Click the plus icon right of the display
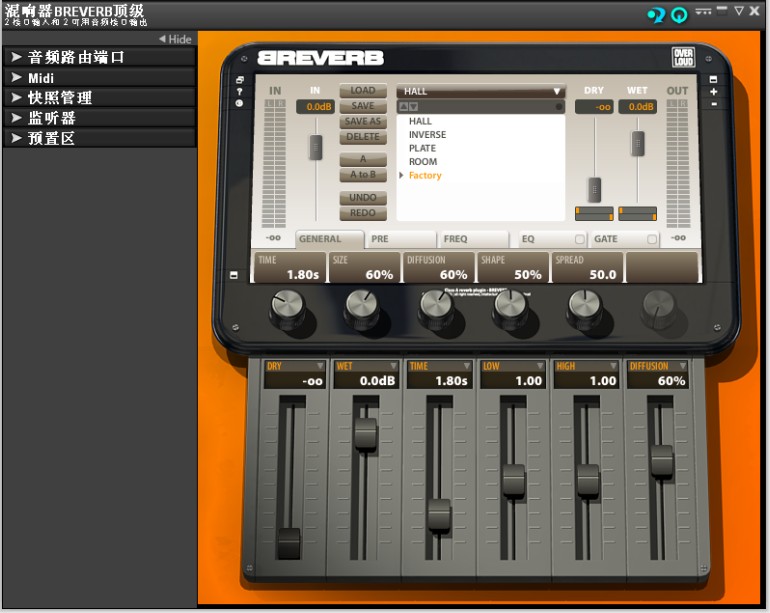Screen dimensions: 770x613 [x=714, y=92]
